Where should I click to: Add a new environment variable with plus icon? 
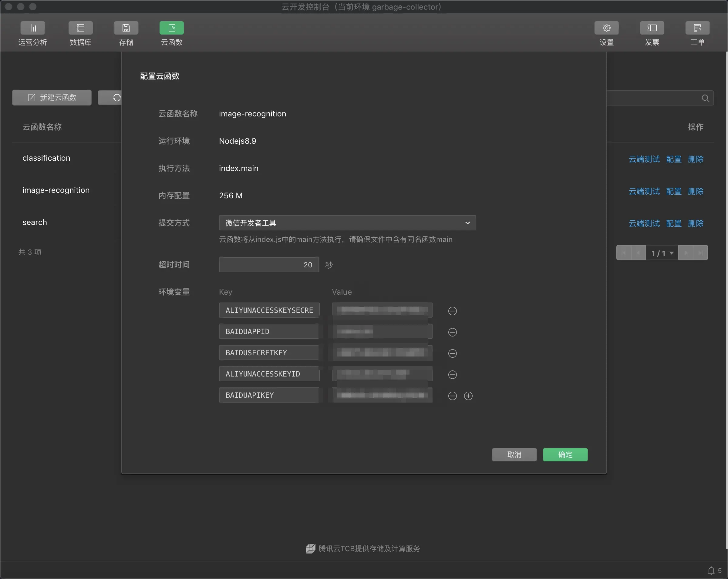tap(468, 396)
